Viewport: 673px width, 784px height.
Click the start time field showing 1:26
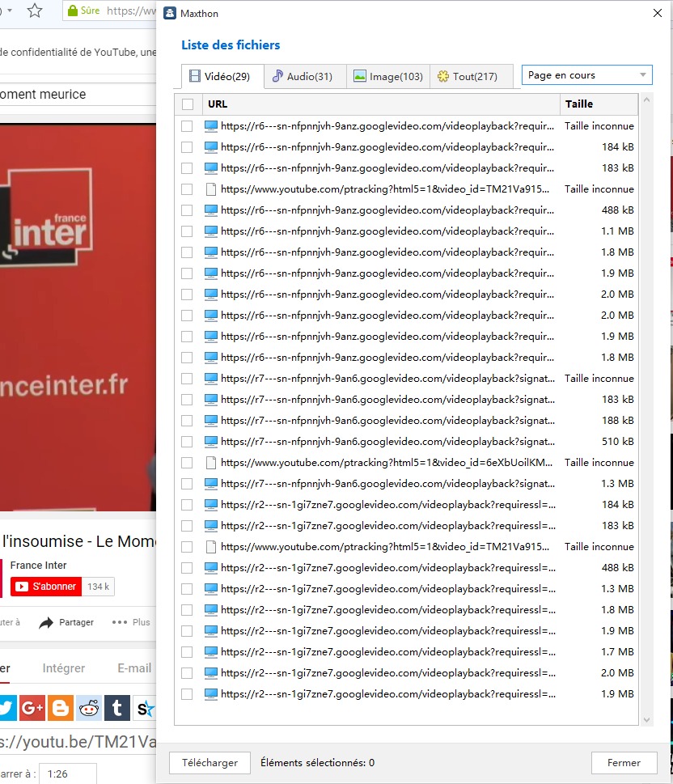[x=67, y=773]
